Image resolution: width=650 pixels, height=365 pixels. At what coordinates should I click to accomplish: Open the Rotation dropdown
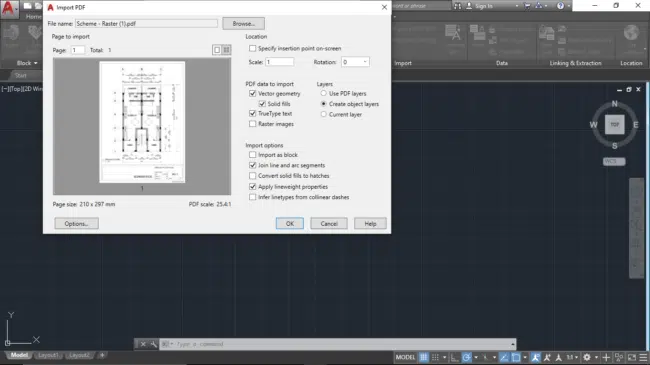(355, 62)
